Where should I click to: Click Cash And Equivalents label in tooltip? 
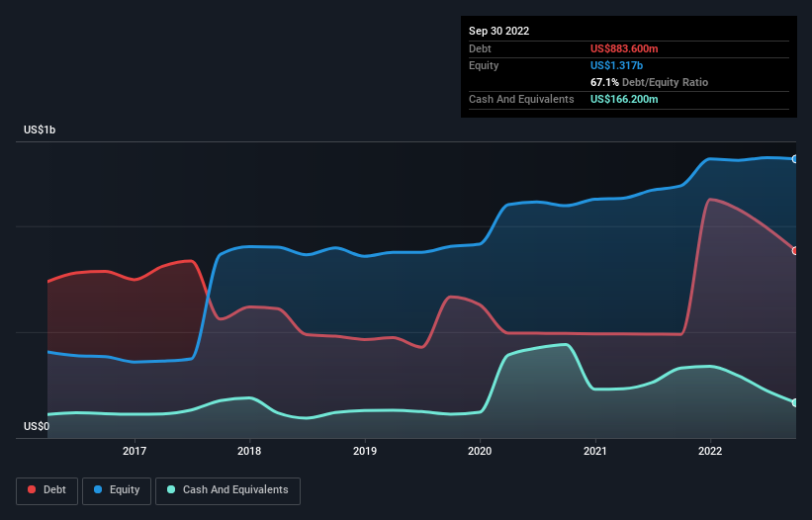tap(521, 99)
